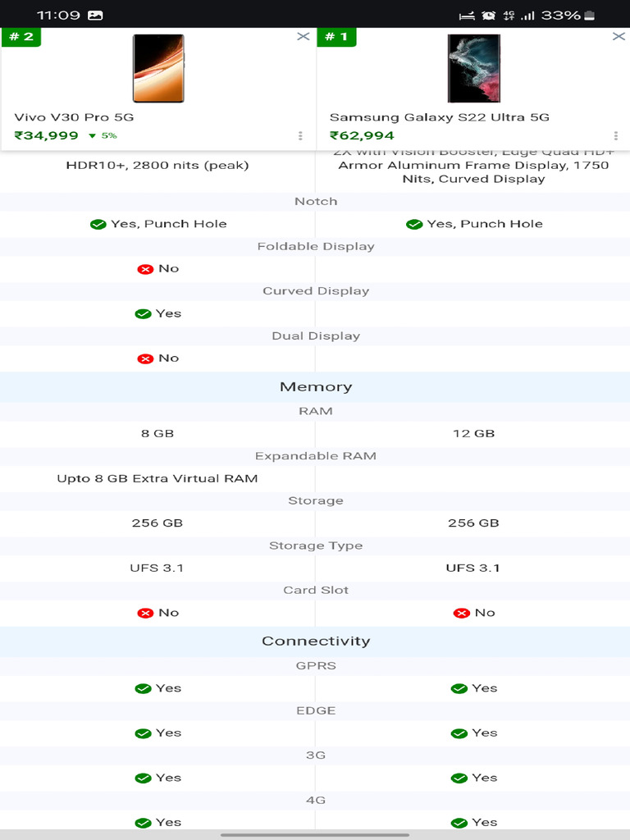Tap the Vivo price ₹34,999
The height and width of the screenshot is (840, 630).
tap(47, 136)
